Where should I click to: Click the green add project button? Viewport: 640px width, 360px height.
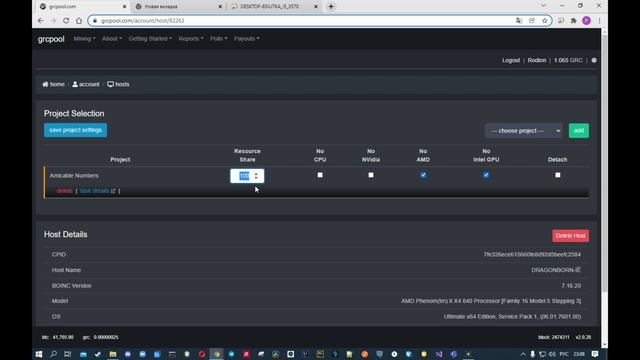(x=579, y=131)
